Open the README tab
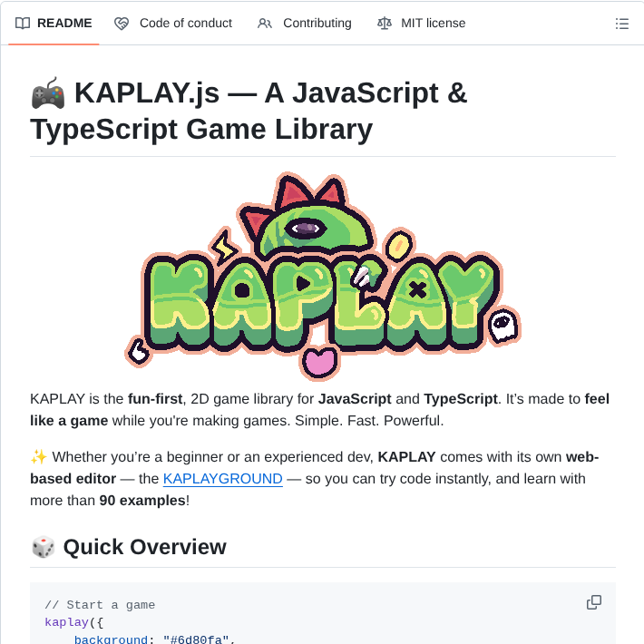 (54, 23)
